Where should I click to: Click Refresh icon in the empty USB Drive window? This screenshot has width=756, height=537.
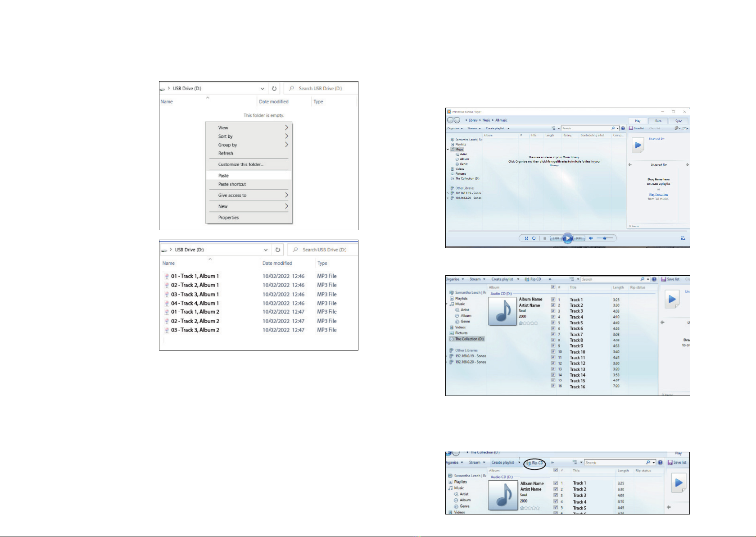(x=274, y=88)
